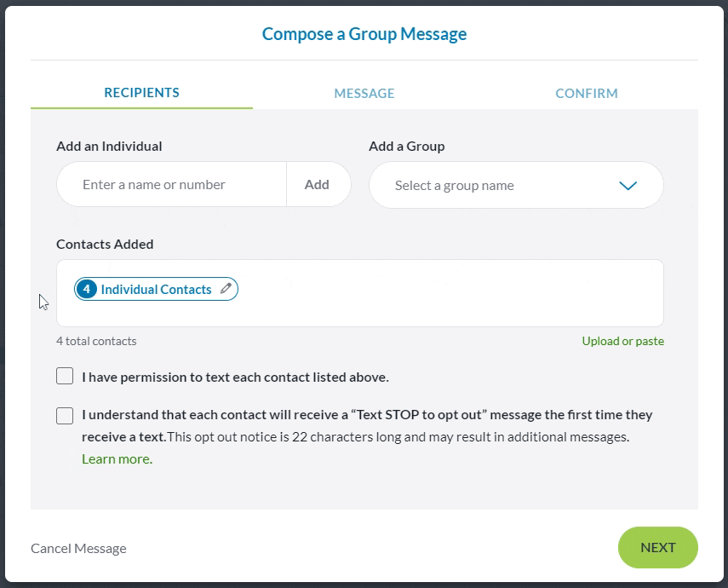728x588 pixels.
Task: Click the chevron arrow in the group selector
Action: tap(628, 186)
